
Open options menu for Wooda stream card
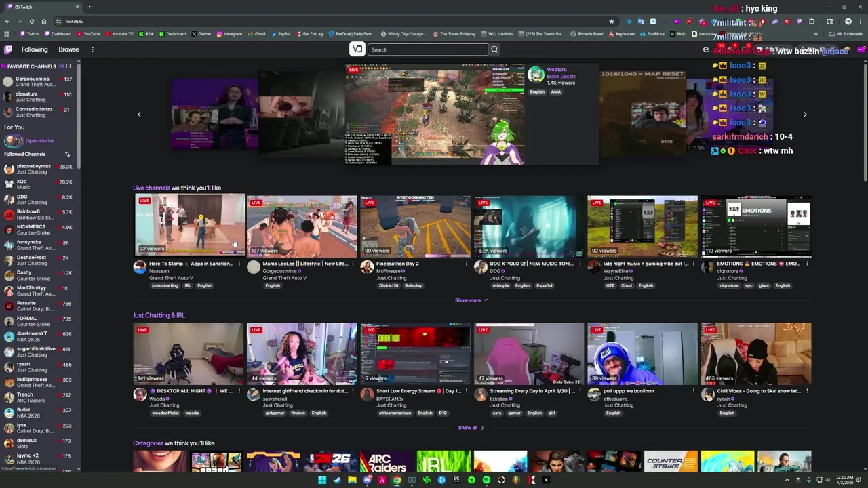pyautogui.click(x=239, y=391)
